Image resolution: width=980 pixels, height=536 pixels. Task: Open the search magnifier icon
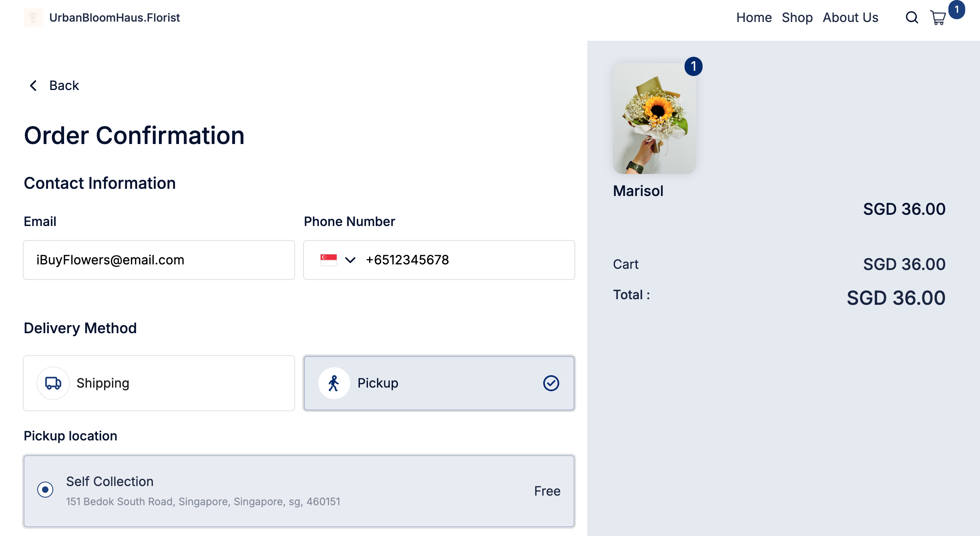pyautogui.click(x=912, y=18)
